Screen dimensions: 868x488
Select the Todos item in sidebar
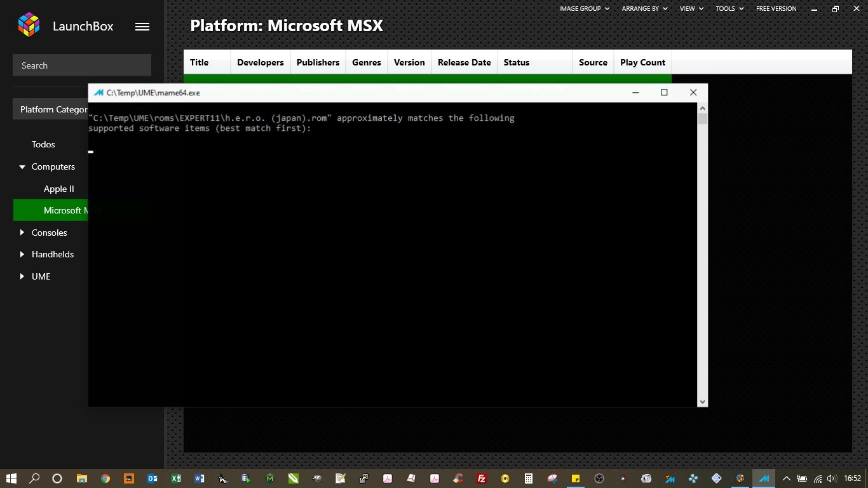(x=43, y=144)
